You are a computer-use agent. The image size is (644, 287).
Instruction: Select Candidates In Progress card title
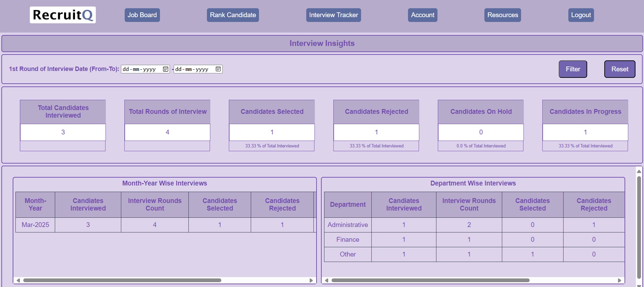click(x=585, y=112)
